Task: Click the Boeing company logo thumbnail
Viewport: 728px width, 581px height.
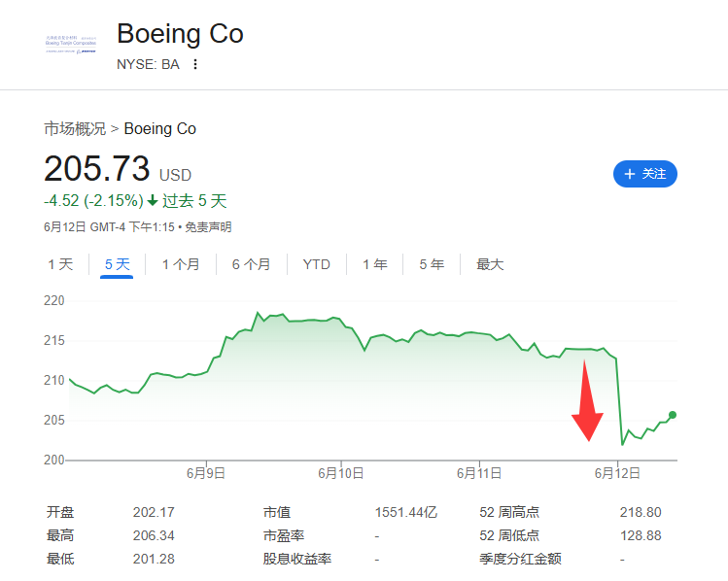Action: click(x=71, y=44)
